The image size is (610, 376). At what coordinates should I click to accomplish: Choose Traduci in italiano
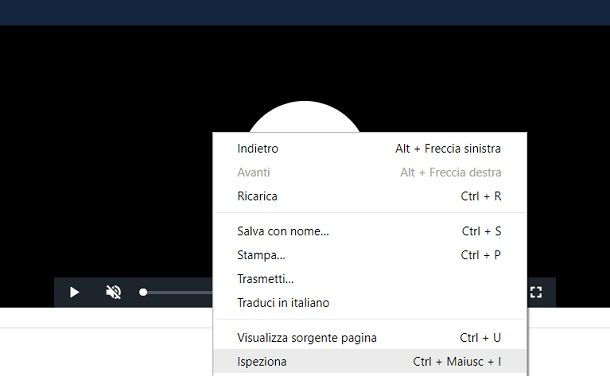[x=370, y=303]
